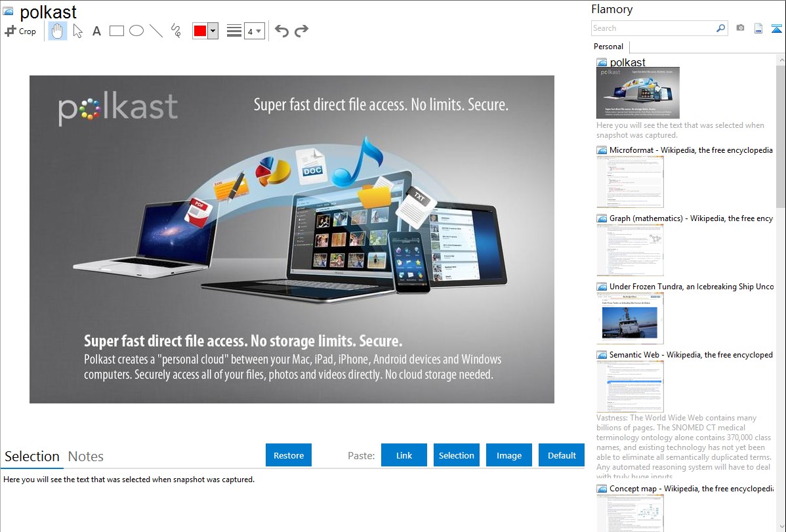Activate the hand pan tool
Screen dimensions: 786x532
point(58,31)
